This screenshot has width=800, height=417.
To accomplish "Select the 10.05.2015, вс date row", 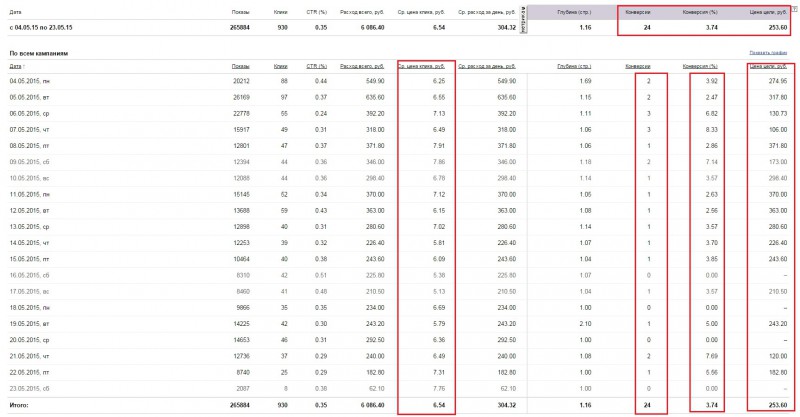I will pos(29,178).
